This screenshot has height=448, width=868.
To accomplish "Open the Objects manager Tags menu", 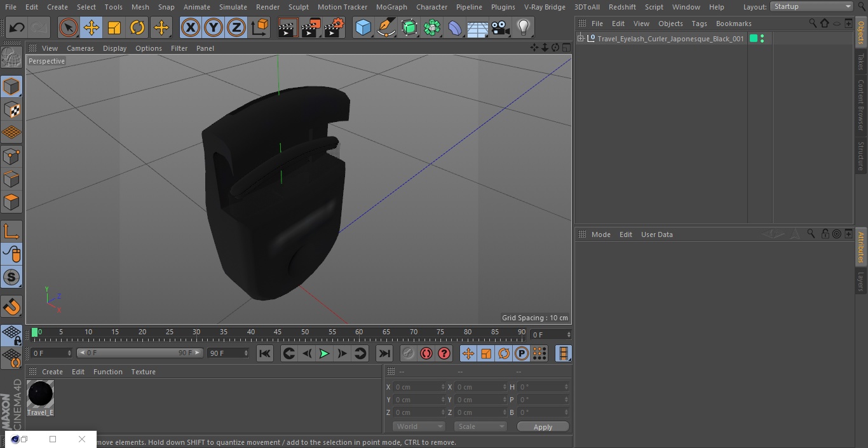I will (x=699, y=24).
